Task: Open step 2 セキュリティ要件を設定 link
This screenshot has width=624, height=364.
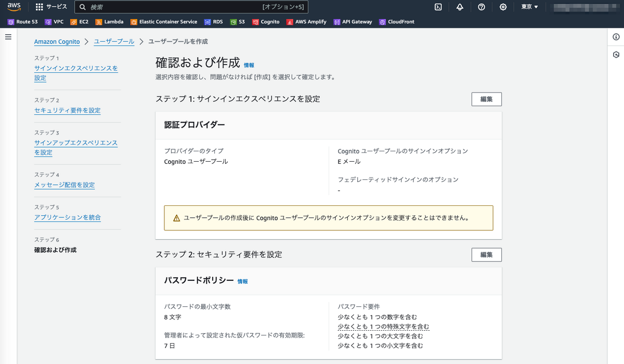Action: tap(68, 110)
